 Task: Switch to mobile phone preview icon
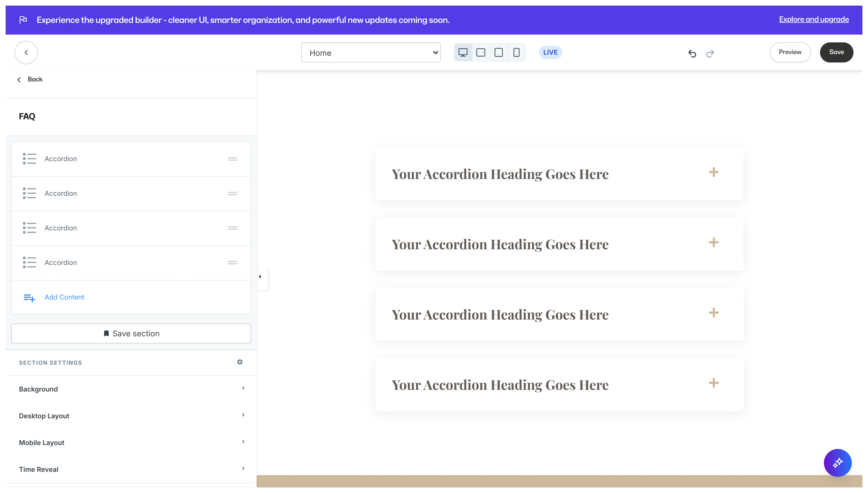(x=516, y=52)
